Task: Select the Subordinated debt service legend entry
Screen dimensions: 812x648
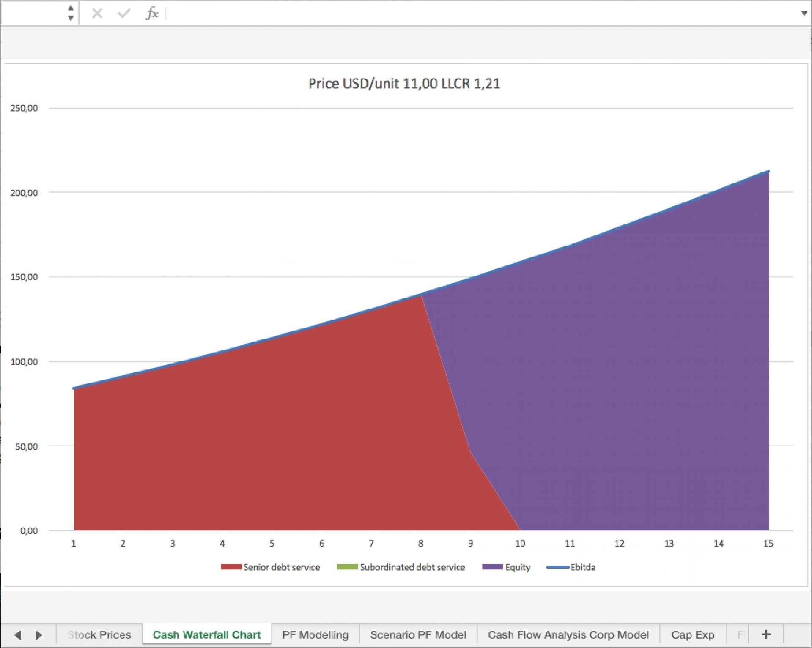Action: (x=401, y=567)
